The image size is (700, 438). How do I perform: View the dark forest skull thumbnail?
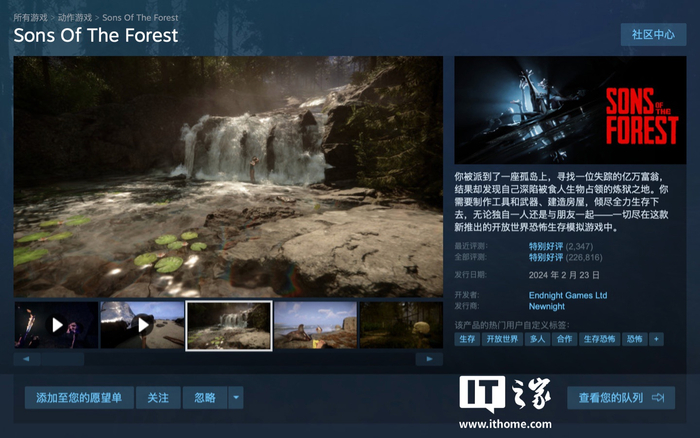[x=401, y=325]
